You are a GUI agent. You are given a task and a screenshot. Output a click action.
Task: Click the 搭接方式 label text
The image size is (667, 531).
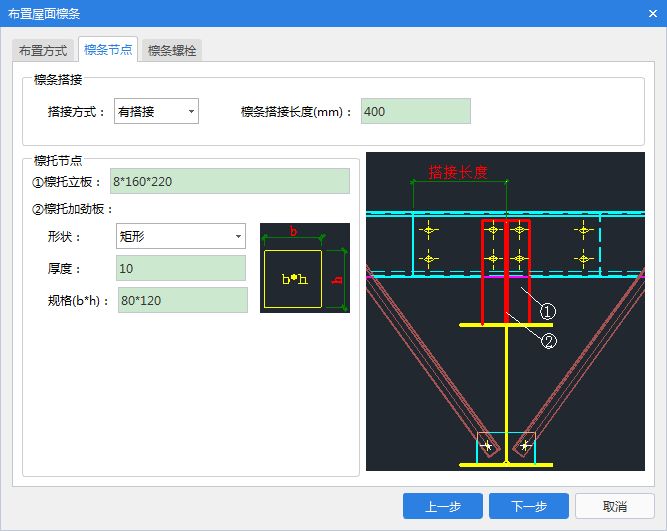76,112
